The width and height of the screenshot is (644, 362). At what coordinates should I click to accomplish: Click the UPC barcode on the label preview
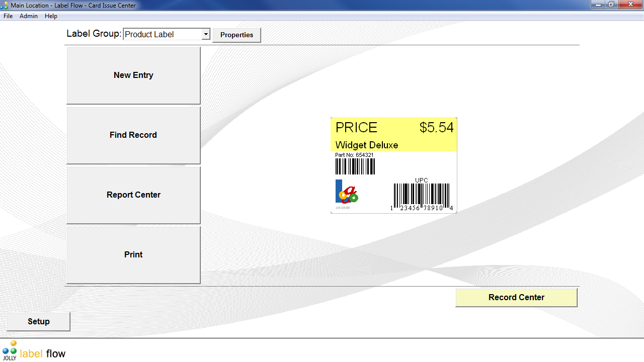pyautogui.click(x=421, y=195)
